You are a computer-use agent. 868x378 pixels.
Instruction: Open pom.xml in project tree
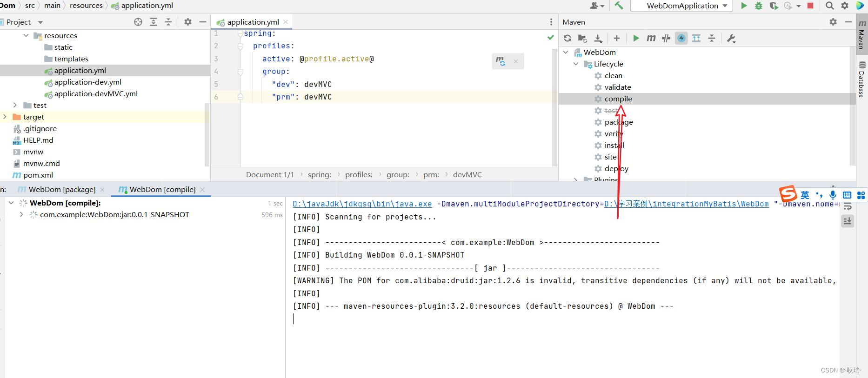pyautogui.click(x=38, y=175)
